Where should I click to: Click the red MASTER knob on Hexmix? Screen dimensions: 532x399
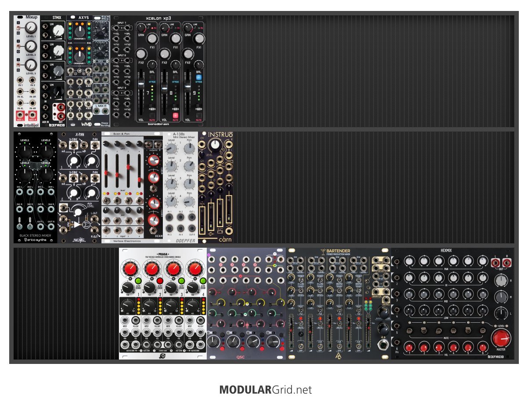pos(501,339)
